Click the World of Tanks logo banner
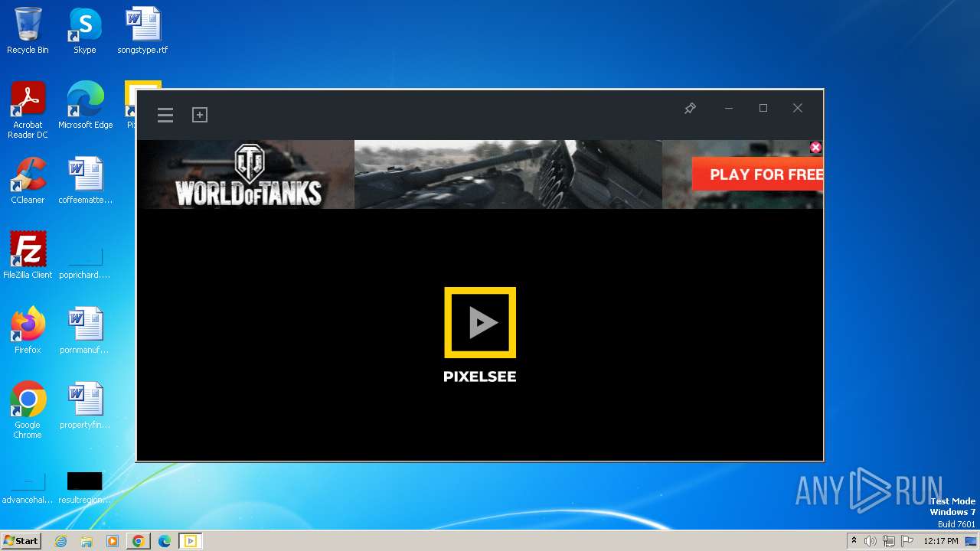Image resolution: width=980 pixels, height=551 pixels. (249, 175)
